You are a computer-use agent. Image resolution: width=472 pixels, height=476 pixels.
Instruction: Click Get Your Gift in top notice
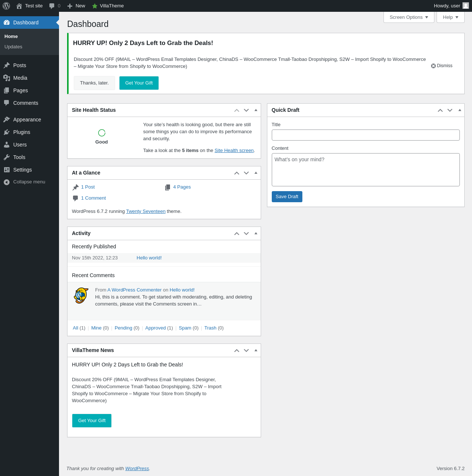(x=139, y=83)
